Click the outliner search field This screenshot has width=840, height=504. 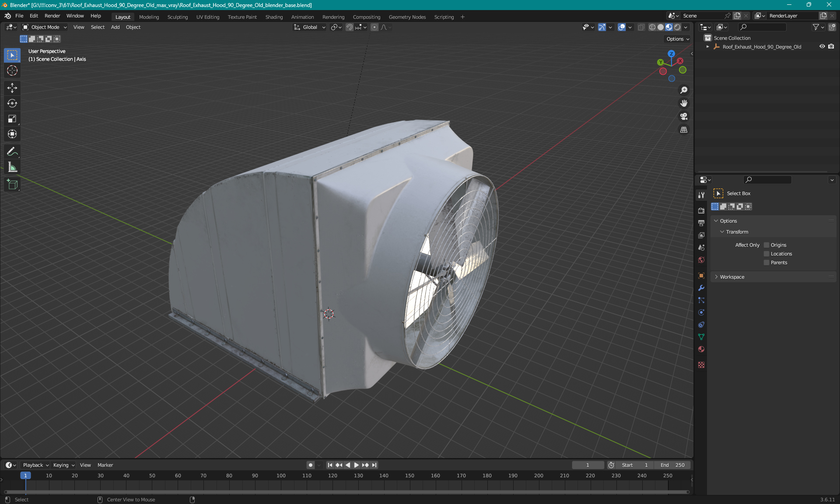pyautogui.click(x=762, y=27)
